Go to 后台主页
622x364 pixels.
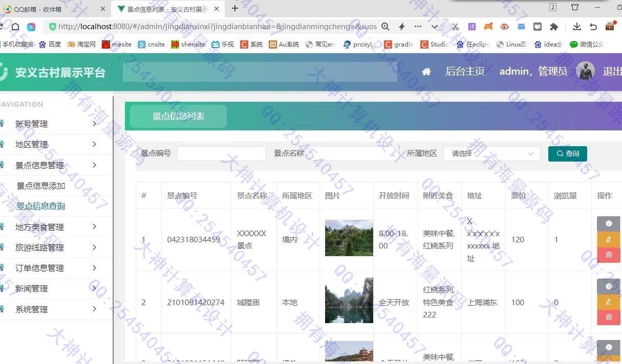coord(465,72)
